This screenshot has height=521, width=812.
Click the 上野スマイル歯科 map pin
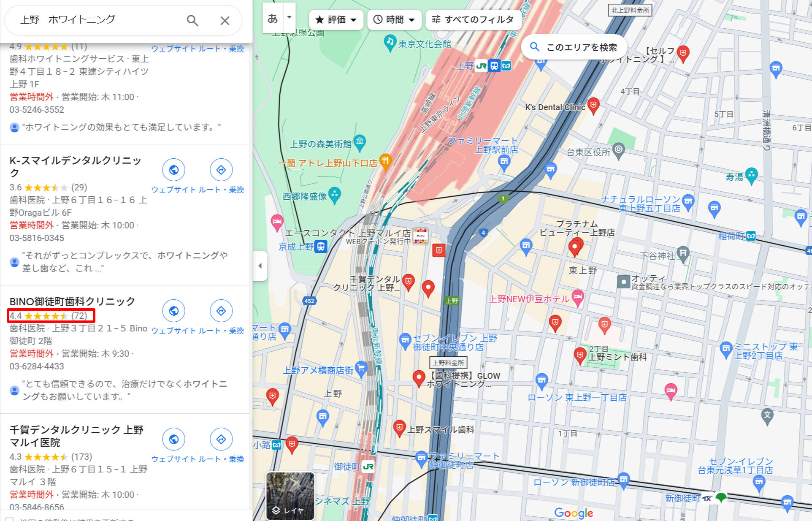399,428
